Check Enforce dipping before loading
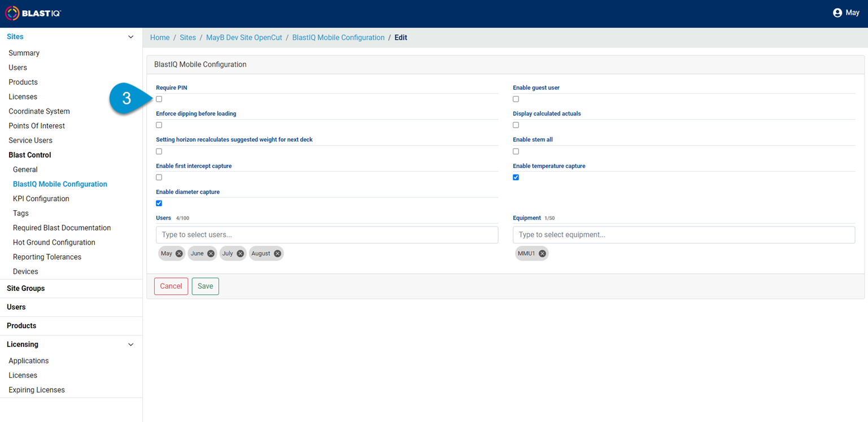Screen dimensions: 868x422 [159, 125]
